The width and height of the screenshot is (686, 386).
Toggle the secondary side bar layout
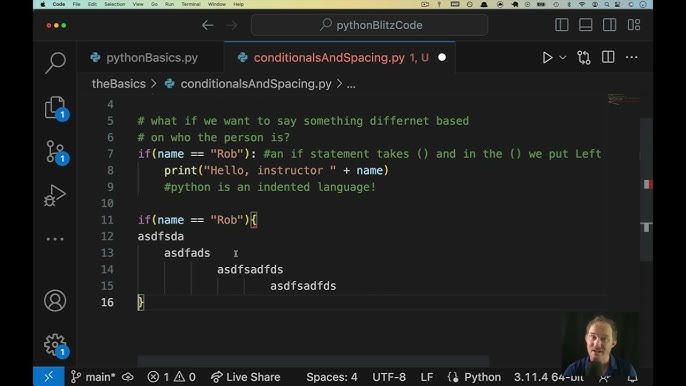(x=609, y=25)
